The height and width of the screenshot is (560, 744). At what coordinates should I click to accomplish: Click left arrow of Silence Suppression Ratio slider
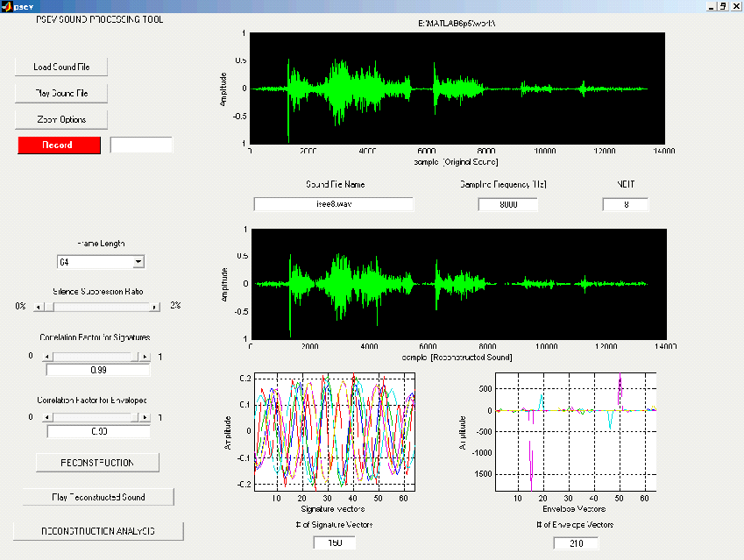pos(38,307)
